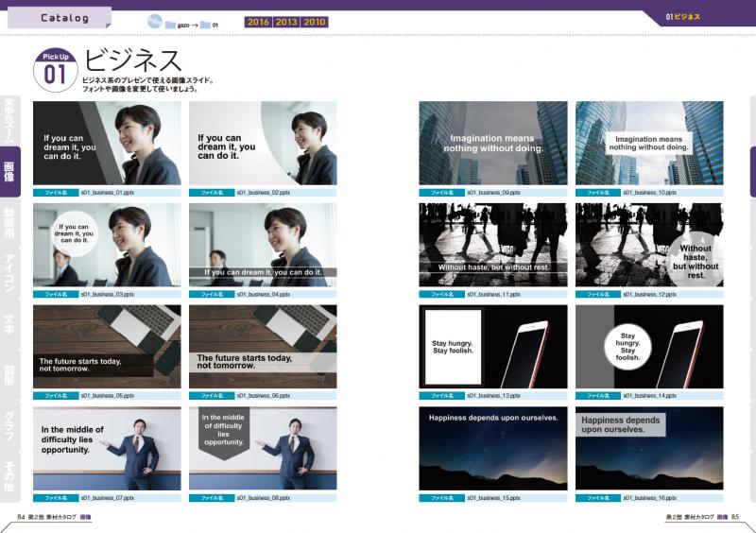Viewport: 756px width, 533px height.
Task: Click file name text s01_business_07.pptx
Action: coord(108,498)
